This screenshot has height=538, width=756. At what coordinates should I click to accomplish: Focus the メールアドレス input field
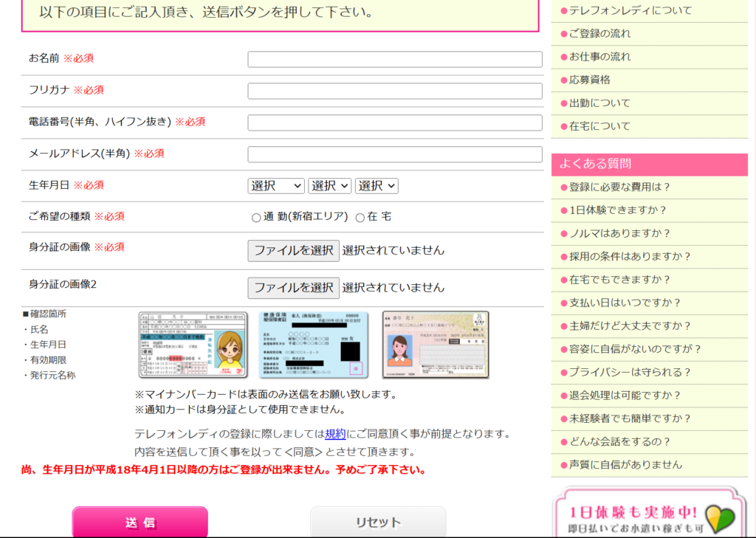click(x=395, y=154)
